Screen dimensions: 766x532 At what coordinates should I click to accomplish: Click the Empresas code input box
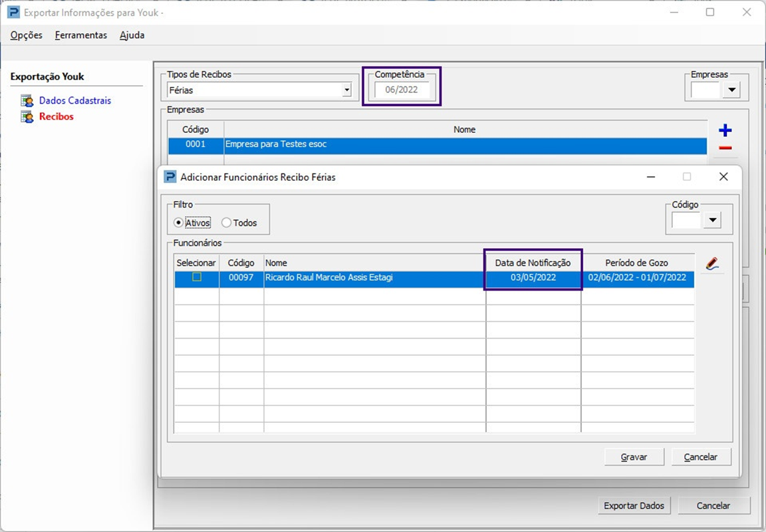click(x=705, y=90)
